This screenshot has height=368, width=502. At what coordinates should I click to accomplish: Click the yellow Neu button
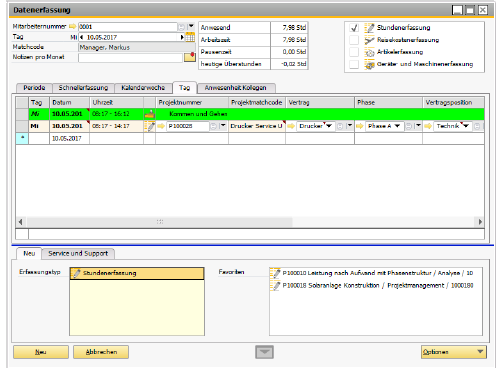pyautogui.click(x=41, y=352)
